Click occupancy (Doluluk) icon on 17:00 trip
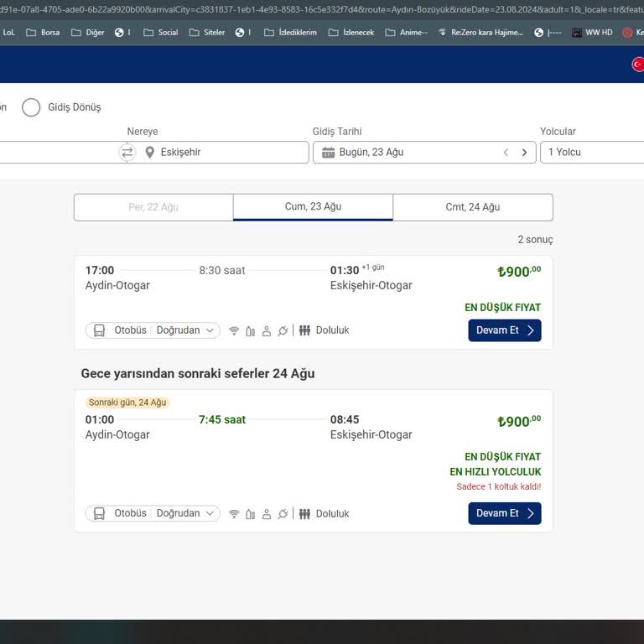The height and width of the screenshot is (644, 644). tap(304, 330)
